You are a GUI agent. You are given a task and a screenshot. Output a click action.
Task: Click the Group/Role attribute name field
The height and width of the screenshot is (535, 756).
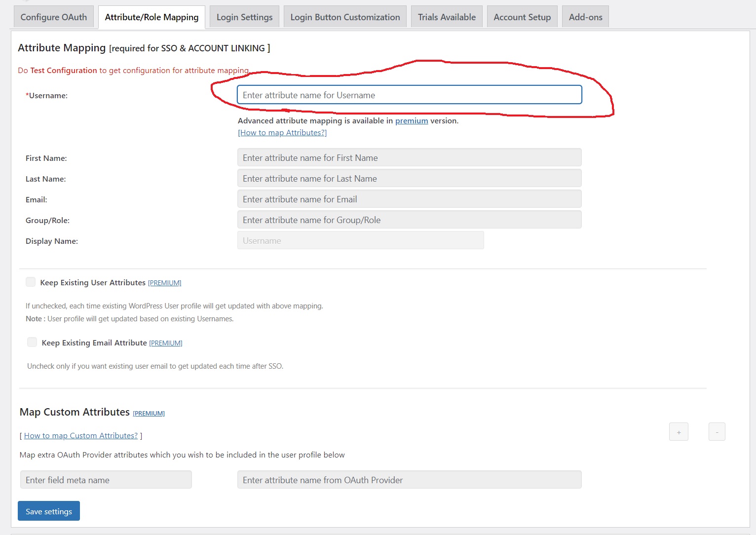409,220
